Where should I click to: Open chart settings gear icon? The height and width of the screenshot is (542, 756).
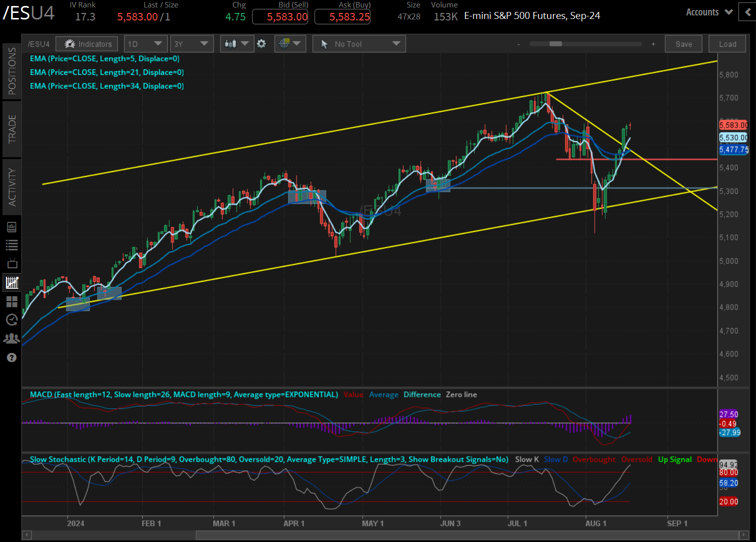pos(261,44)
